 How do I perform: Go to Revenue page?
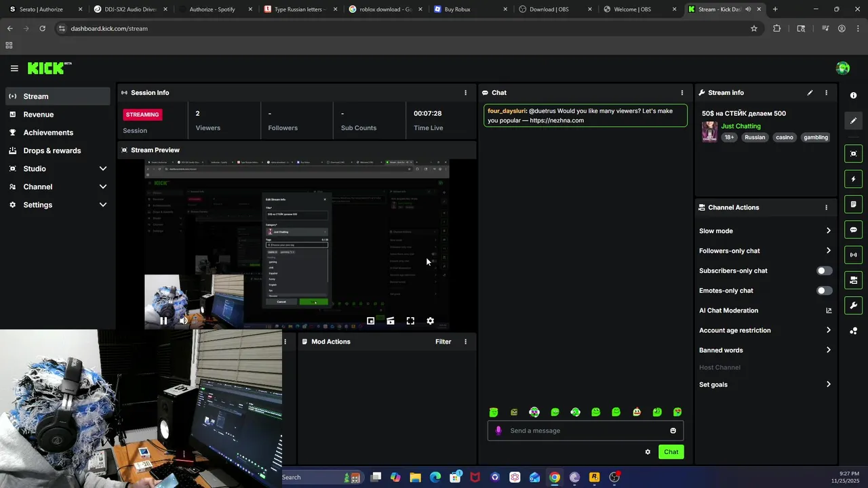point(58,115)
